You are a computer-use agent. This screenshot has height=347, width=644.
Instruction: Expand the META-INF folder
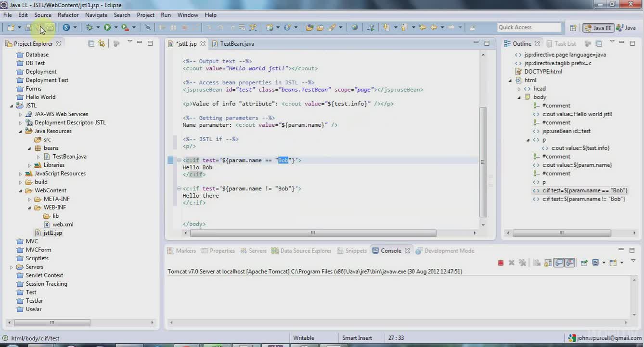tap(29, 199)
